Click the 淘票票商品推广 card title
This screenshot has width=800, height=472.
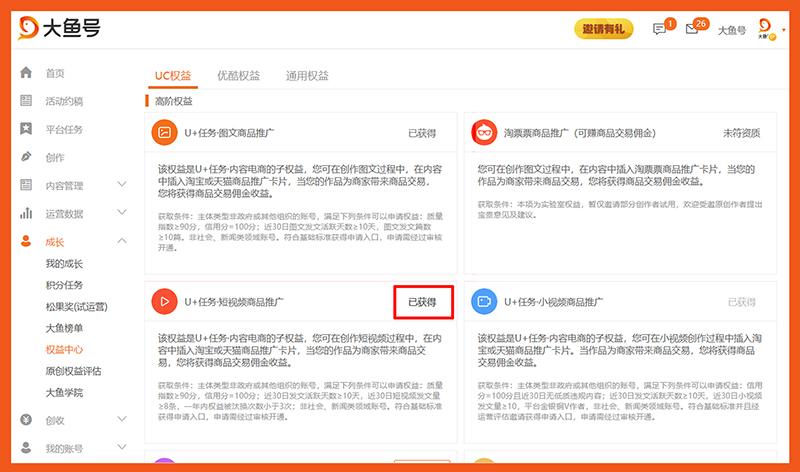[x=580, y=133]
